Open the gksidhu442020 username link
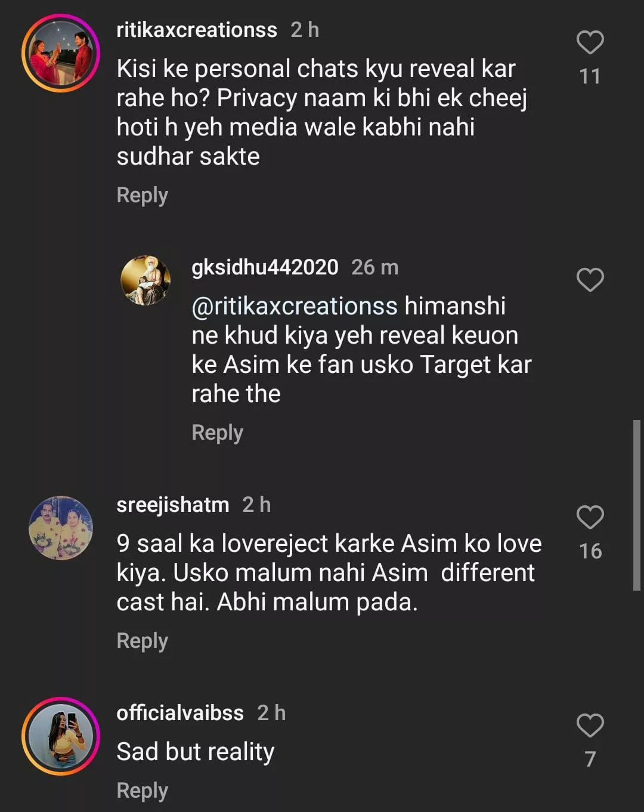 (x=265, y=267)
